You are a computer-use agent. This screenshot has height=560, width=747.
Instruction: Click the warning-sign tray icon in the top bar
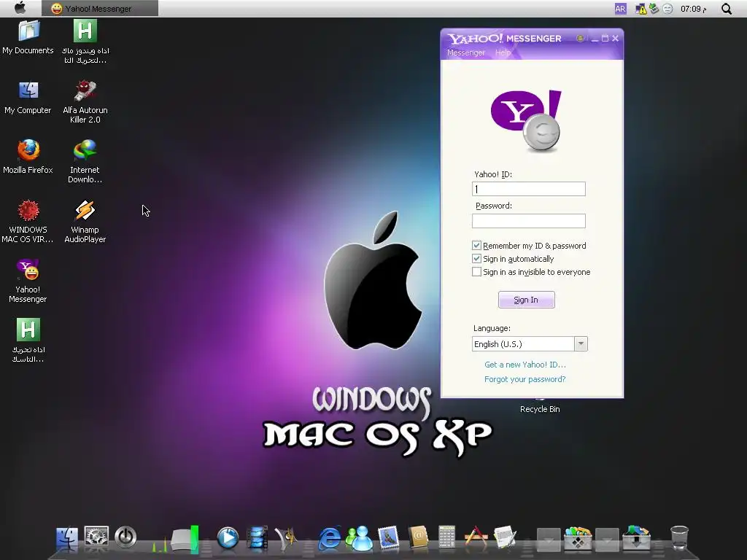pos(640,9)
